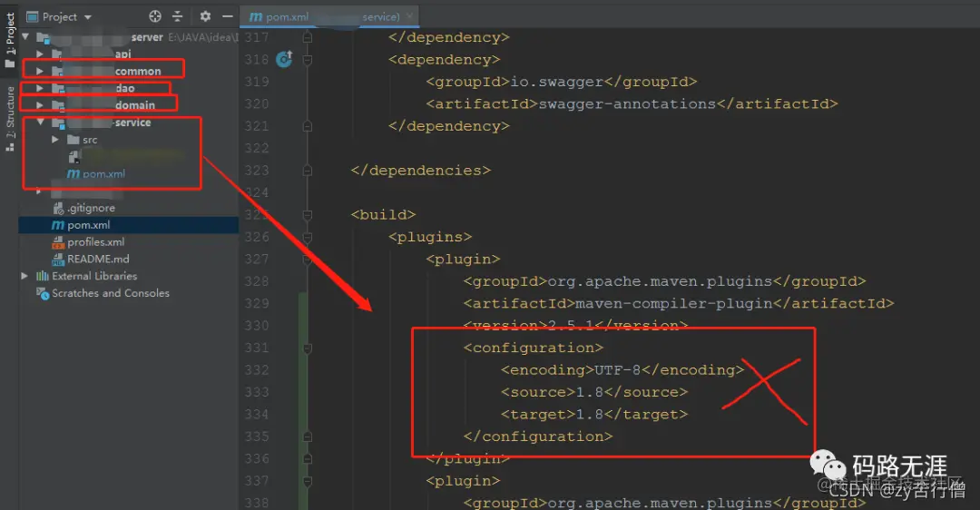Click the org.apache.maven.plugins text on line 328
980x510 pixels.
pos(660,281)
